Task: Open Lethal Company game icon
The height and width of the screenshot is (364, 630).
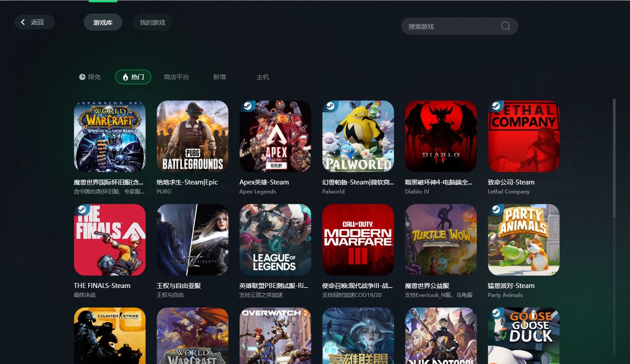Action: [x=524, y=136]
